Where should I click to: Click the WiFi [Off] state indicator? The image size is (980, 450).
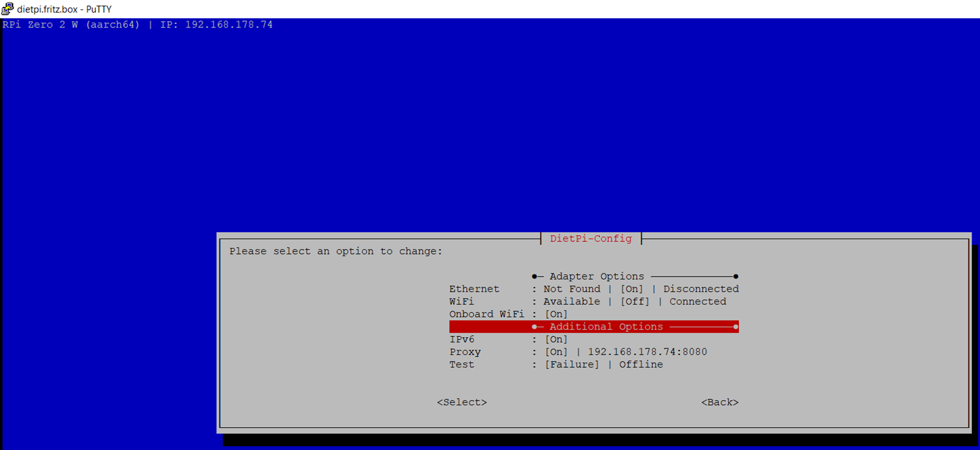coord(635,301)
